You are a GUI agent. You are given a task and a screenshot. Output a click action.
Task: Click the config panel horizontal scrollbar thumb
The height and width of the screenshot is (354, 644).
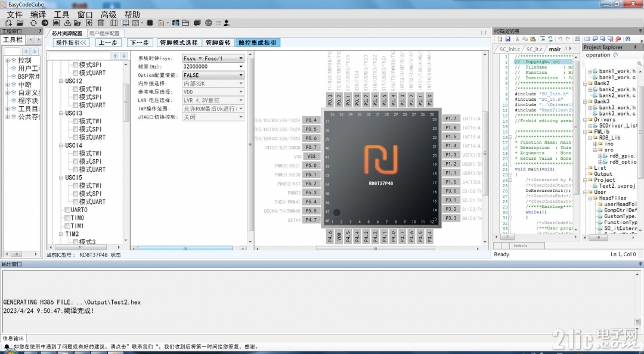pyautogui.click(x=185, y=249)
